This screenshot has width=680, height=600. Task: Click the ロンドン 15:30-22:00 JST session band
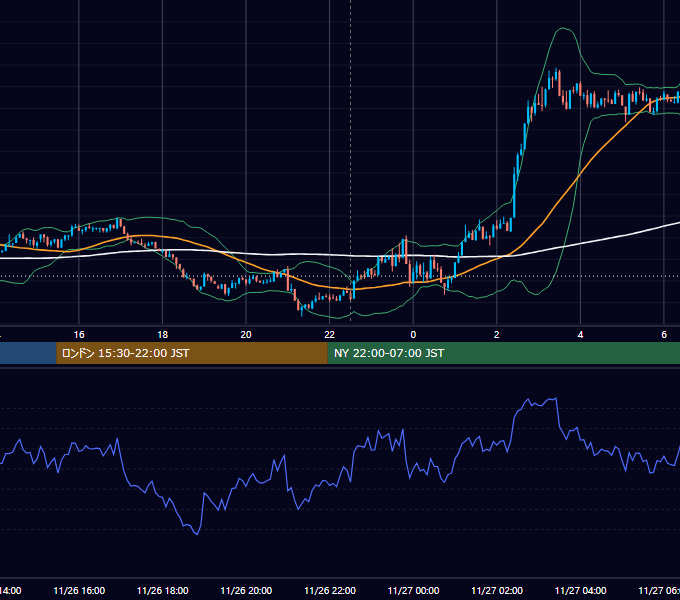tap(192, 353)
